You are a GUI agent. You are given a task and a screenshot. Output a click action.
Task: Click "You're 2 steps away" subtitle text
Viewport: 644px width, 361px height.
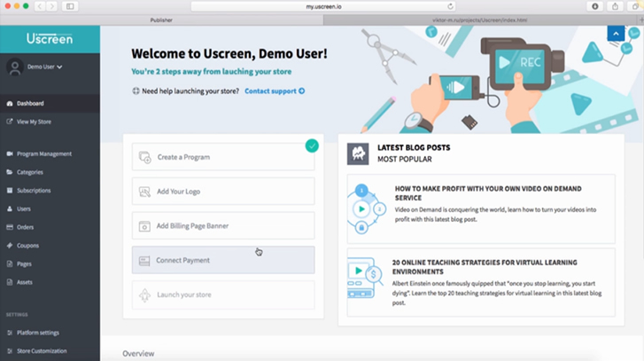[212, 72]
